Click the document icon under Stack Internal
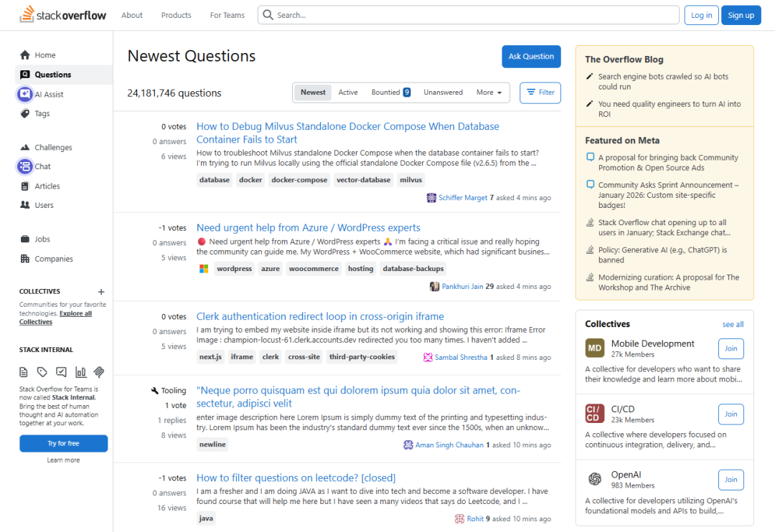775x532 pixels. [23, 372]
